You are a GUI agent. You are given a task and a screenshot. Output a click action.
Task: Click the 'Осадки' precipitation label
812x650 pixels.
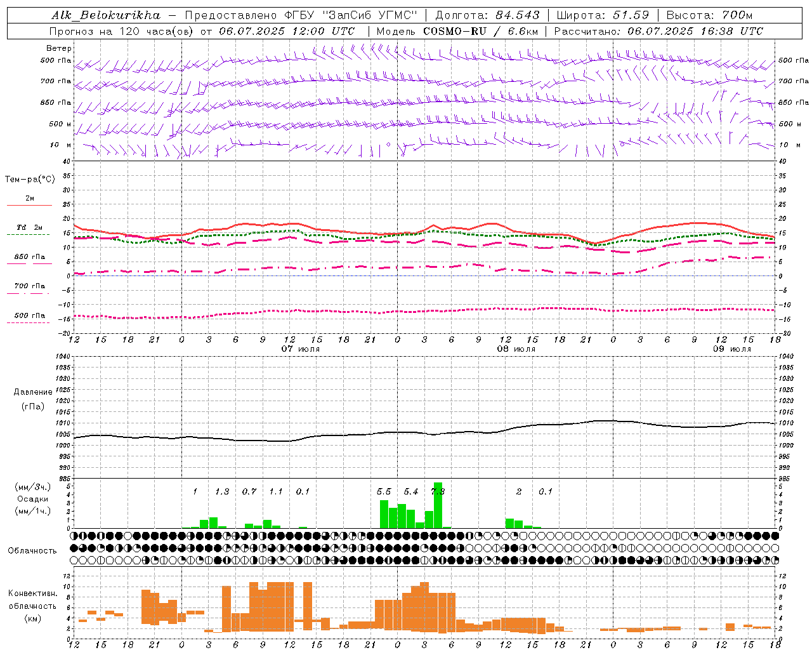(x=33, y=499)
